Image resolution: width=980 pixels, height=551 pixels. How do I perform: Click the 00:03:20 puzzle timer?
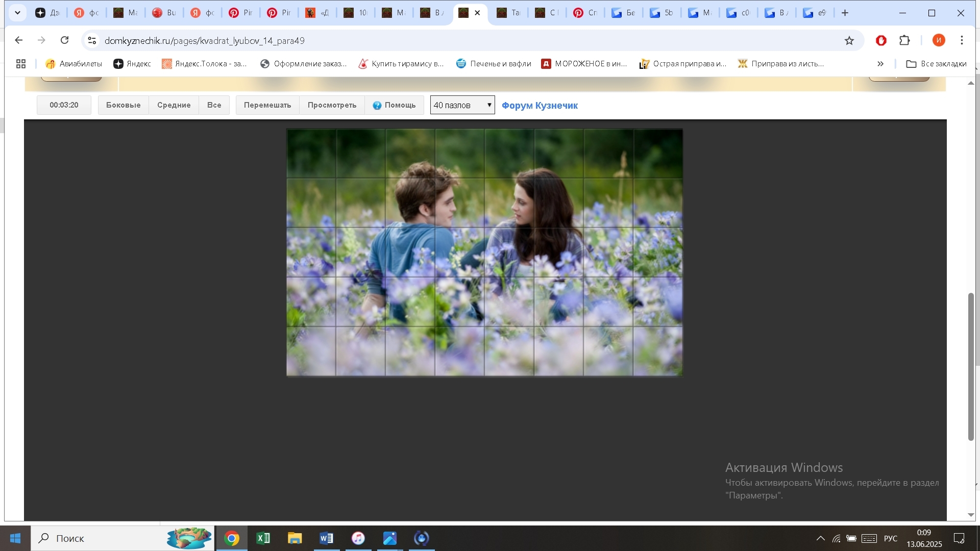(64, 105)
